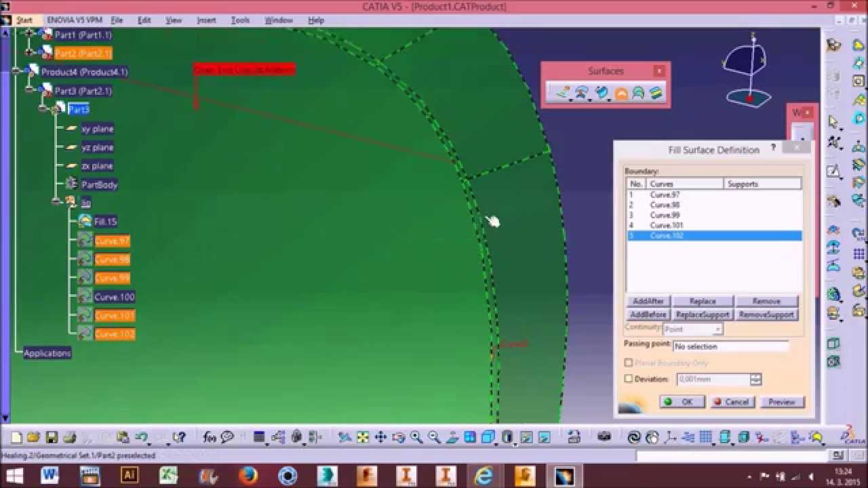Click the Zoom In magnifier icon
The image size is (868, 488).
416,437
